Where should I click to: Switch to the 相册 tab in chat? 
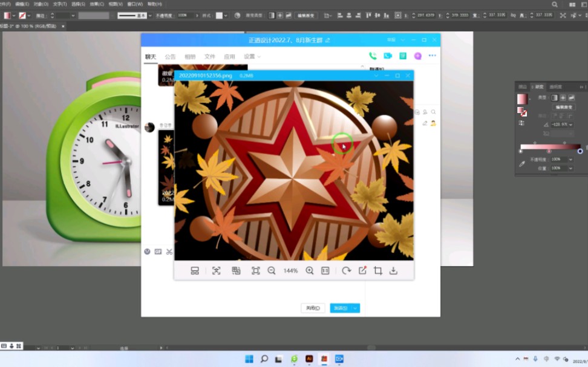(x=189, y=56)
